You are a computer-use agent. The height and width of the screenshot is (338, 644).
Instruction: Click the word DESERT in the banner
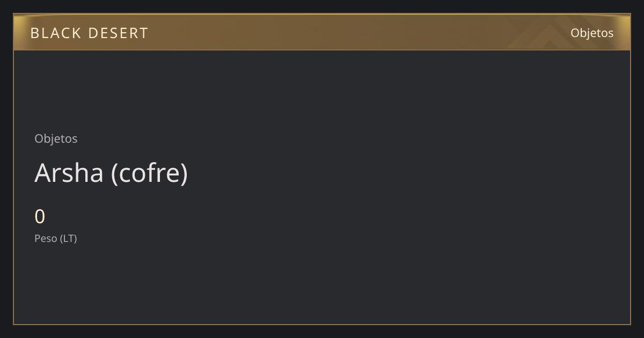point(118,33)
